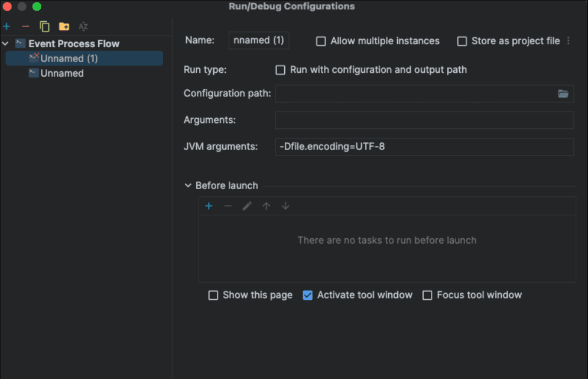Browse for a configuration path

click(x=563, y=93)
